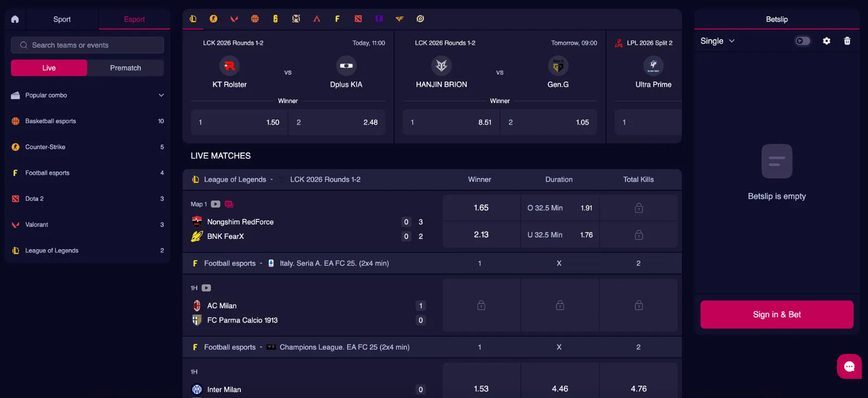This screenshot has width=868, height=398.
Task: Filter by Valorant icon in top bar
Action: pyautogui.click(x=234, y=19)
